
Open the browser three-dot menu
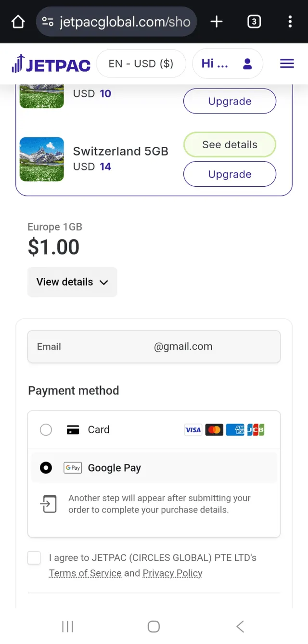pyautogui.click(x=290, y=22)
